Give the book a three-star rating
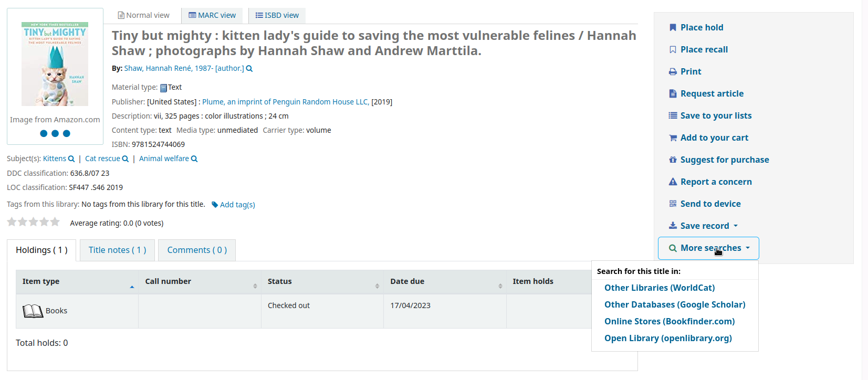This screenshot has width=868, height=380. (x=33, y=221)
